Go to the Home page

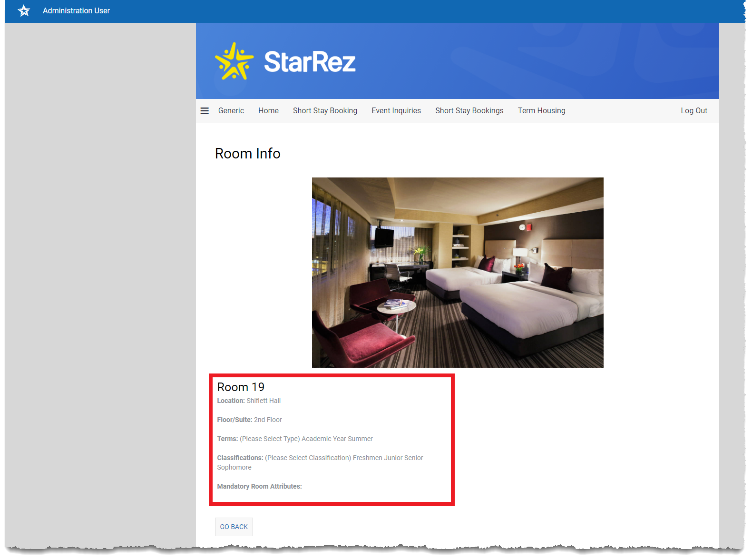tap(268, 111)
